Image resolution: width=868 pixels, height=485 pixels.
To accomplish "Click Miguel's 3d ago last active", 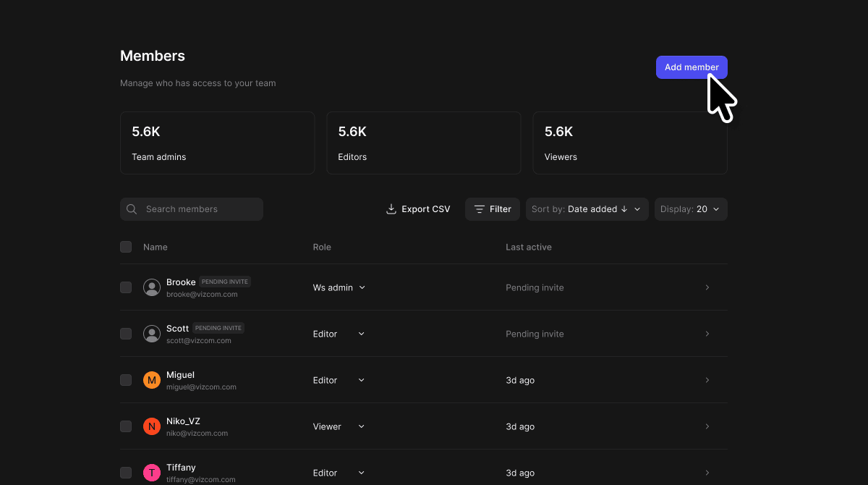I will tap(520, 380).
